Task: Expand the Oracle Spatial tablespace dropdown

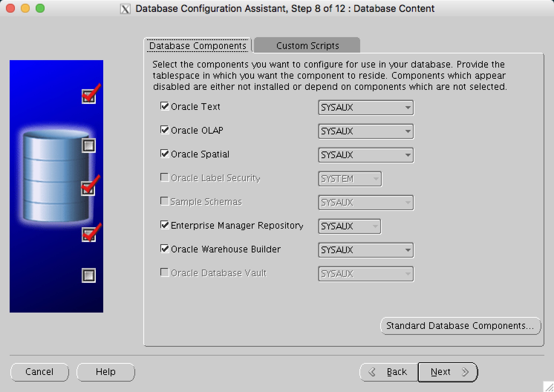Action: point(366,155)
